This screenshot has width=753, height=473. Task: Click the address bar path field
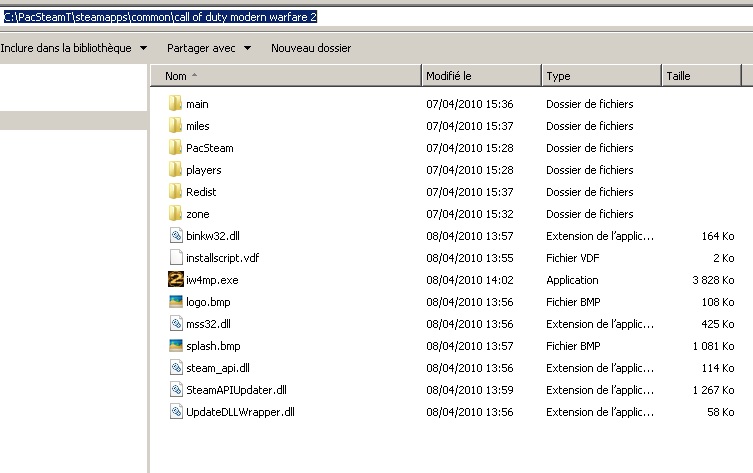coord(376,17)
